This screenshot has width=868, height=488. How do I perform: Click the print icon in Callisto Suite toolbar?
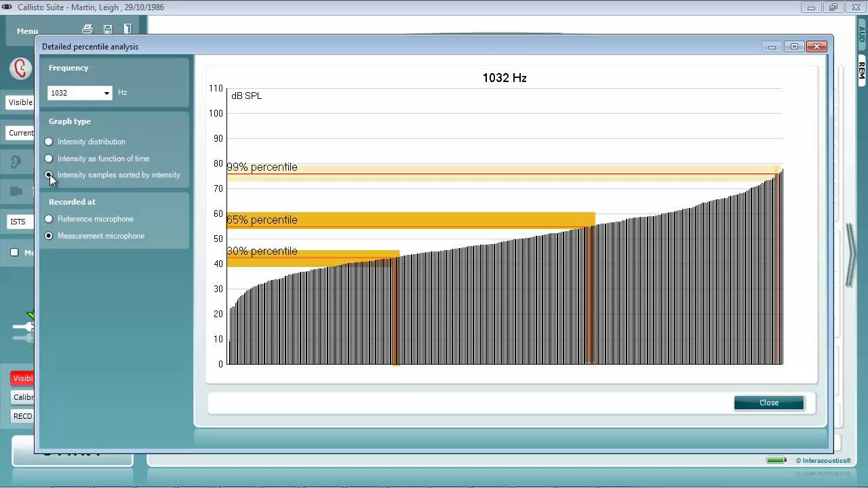click(x=87, y=29)
